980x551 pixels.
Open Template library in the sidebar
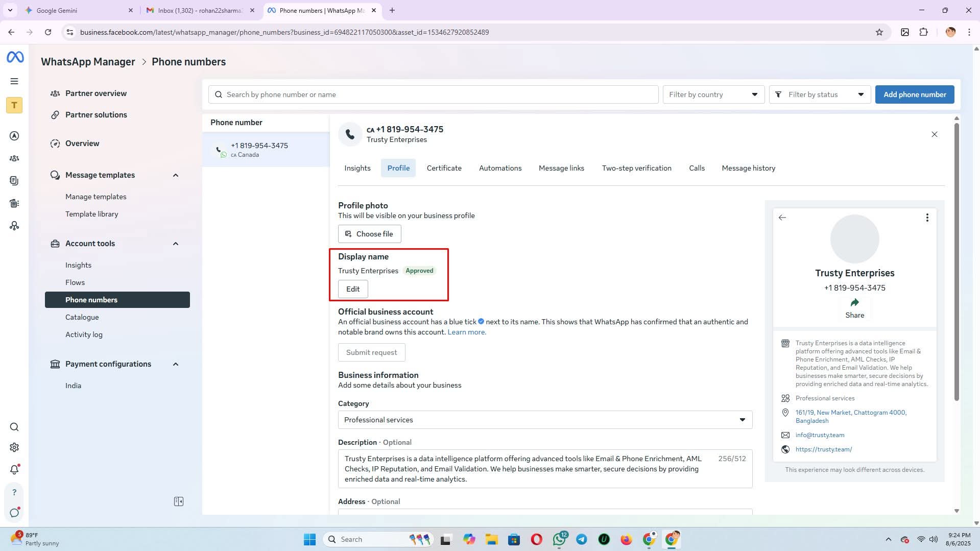tap(91, 214)
